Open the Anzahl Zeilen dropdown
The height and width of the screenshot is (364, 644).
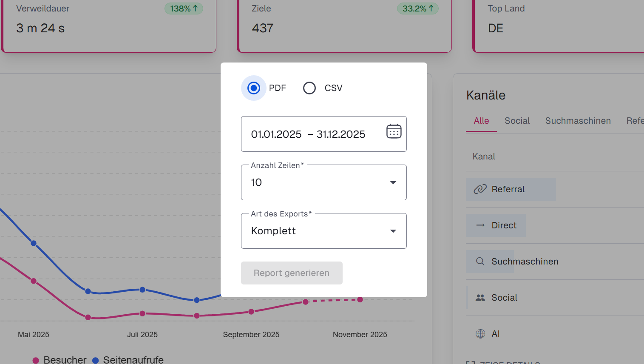[x=323, y=182]
